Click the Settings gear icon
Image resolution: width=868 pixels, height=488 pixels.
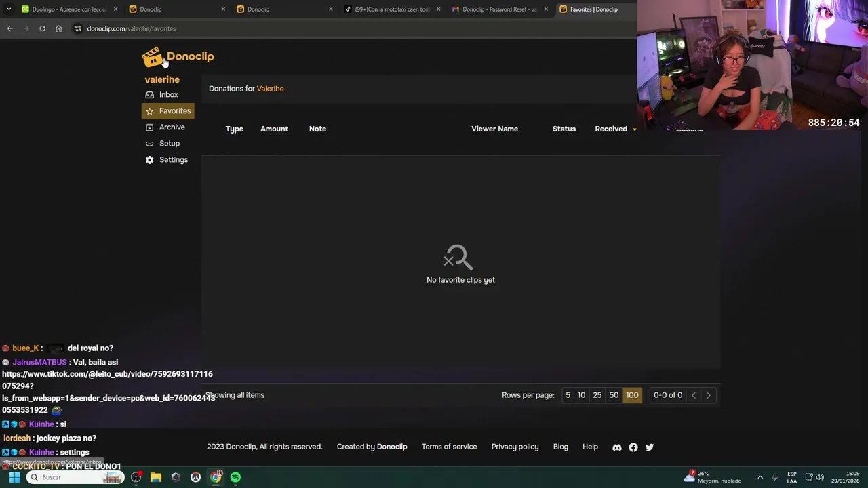pos(150,160)
